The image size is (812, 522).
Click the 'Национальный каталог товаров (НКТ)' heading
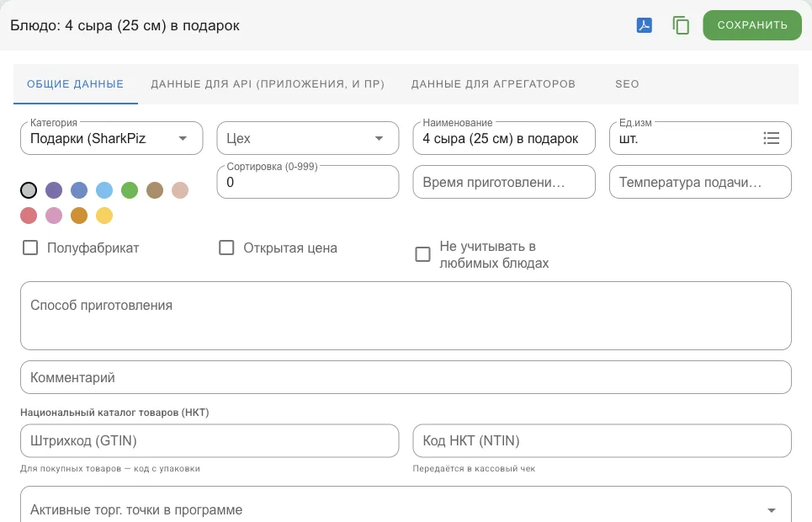coord(114,413)
